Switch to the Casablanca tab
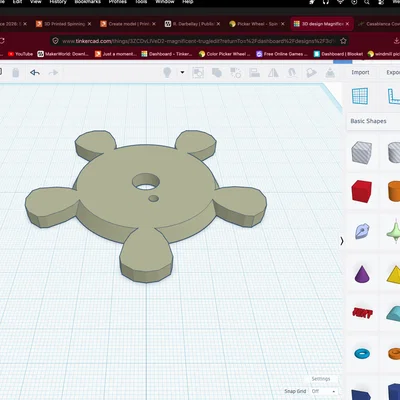 pyautogui.click(x=379, y=24)
